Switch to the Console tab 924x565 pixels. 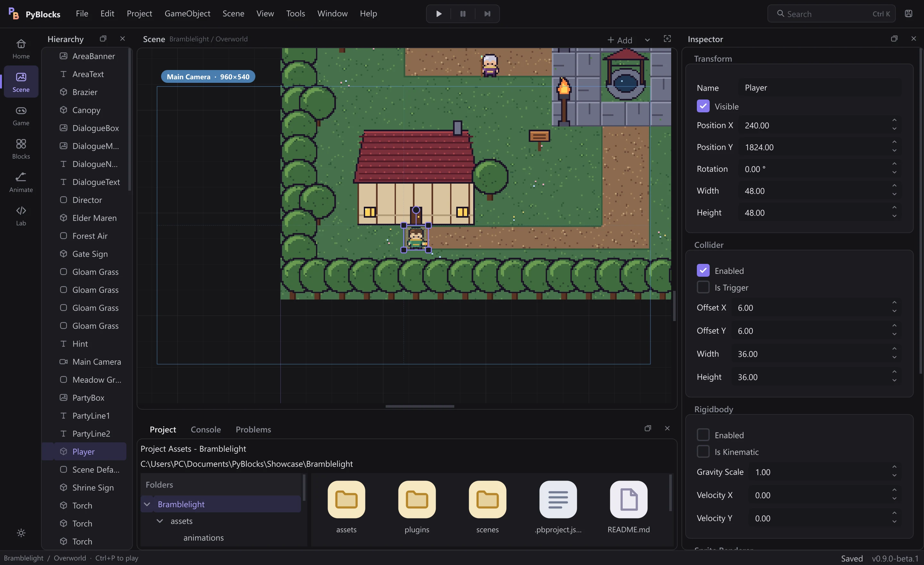[206, 429]
